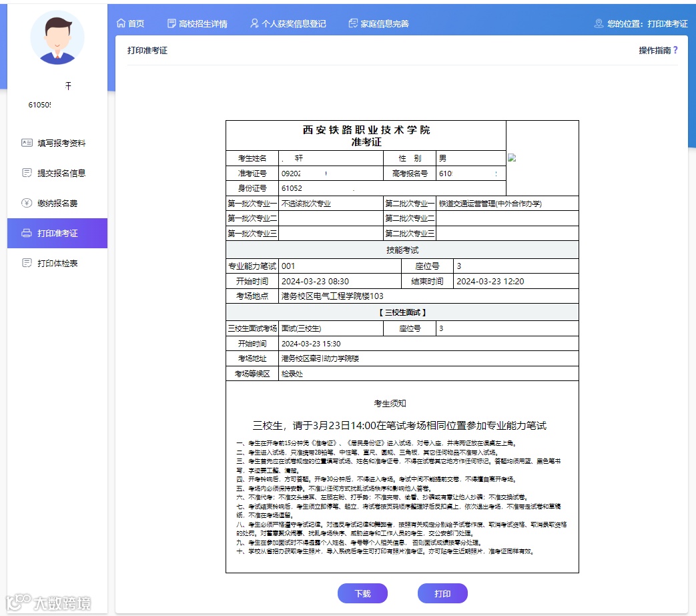Click the 打印 button

pos(442,593)
